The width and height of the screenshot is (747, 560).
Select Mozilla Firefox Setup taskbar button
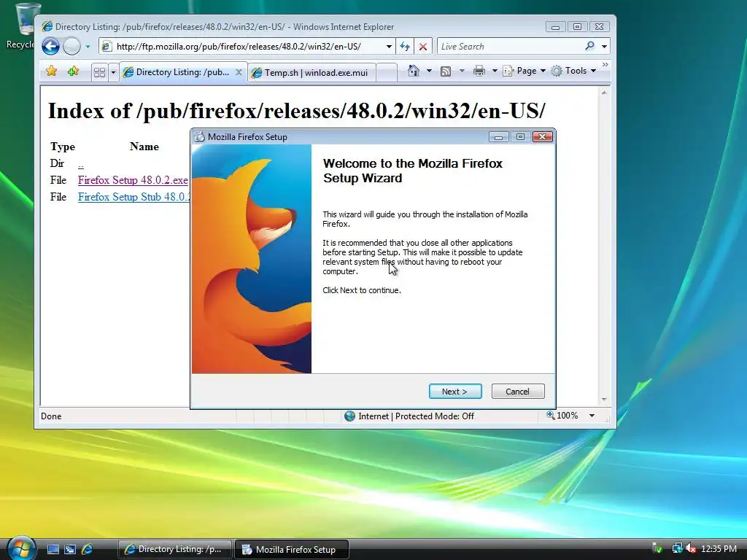292,550
